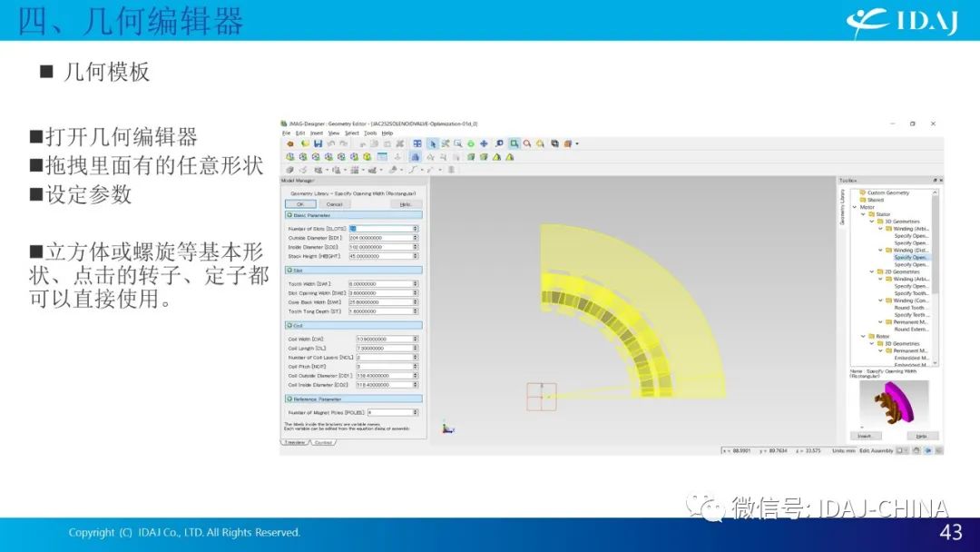980x552 pixels.
Task: Click the red magnifier zoom icon
Action: point(527,143)
